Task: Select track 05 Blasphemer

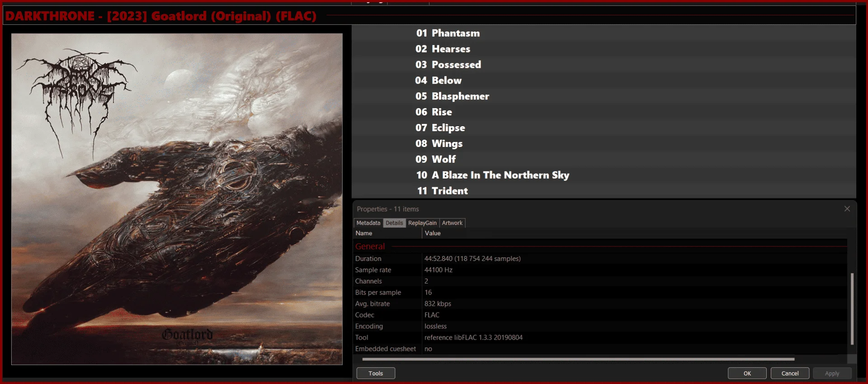Action: tap(604, 96)
